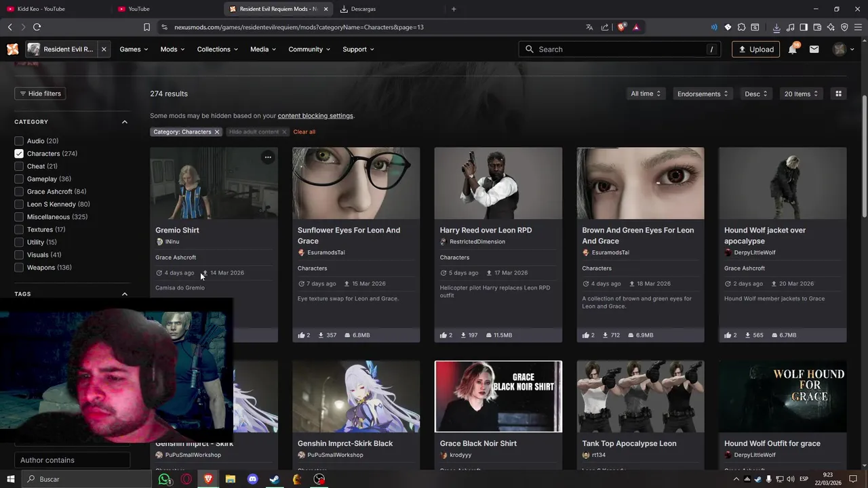868x488 pixels.
Task: Click the Upload button
Action: pos(755,49)
